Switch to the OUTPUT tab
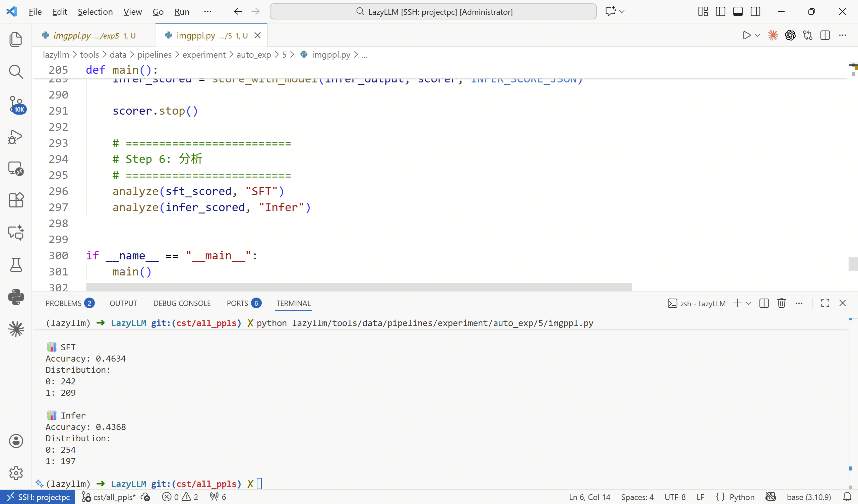Screen dimensions: 858x504 coord(123,303)
